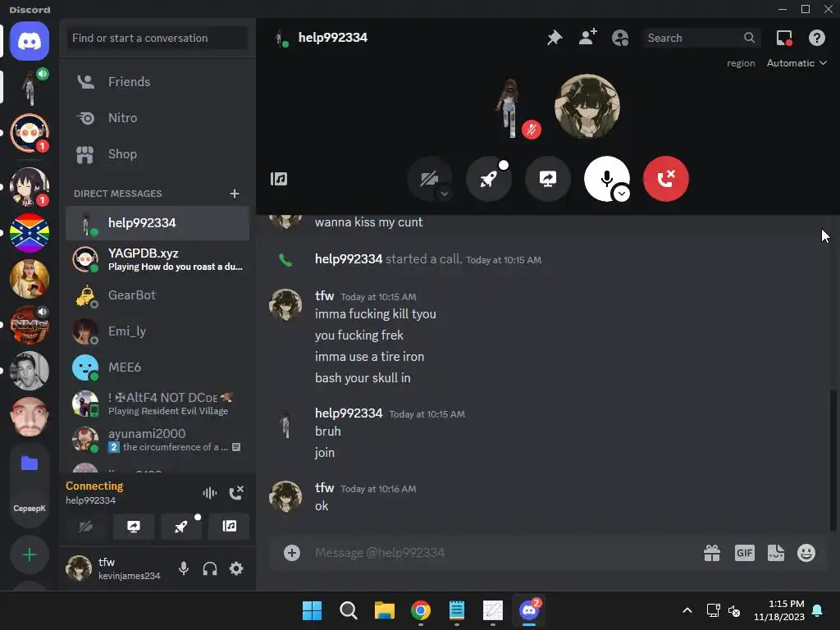Open the tfw user panel avatar
The height and width of the screenshot is (630, 840).
point(79,568)
